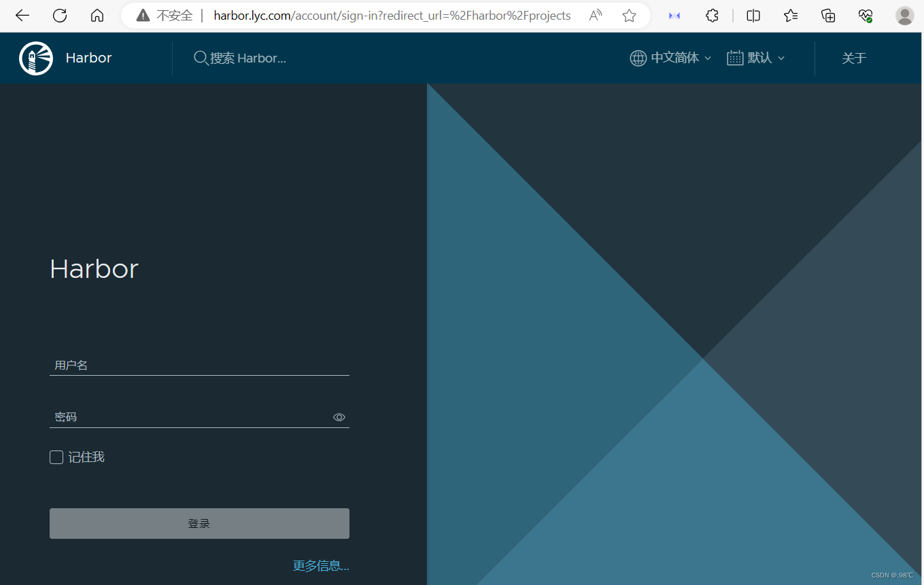Open the collections icon
Screen dimensions: 924x585
(x=828, y=16)
